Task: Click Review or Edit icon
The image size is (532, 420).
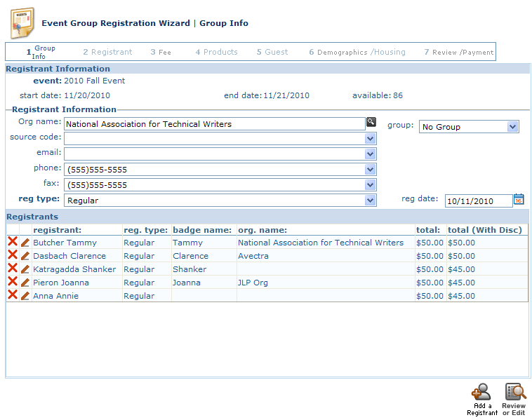Action: [x=514, y=400]
